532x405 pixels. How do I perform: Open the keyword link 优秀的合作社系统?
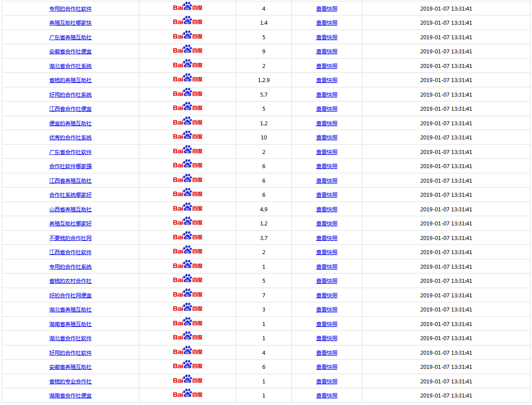click(71, 138)
